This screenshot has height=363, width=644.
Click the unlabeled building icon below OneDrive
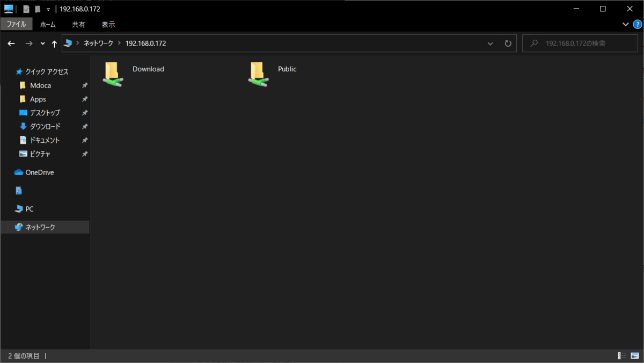(19, 191)
